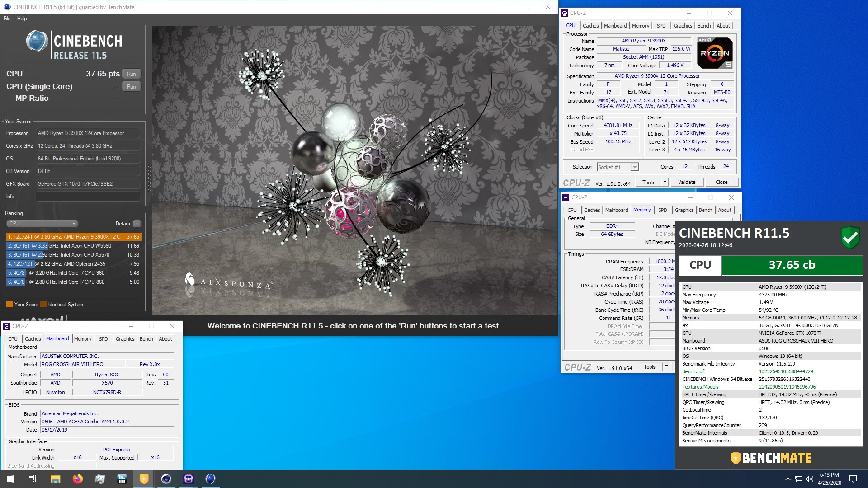Open Task View from the taskbar
This screenshot has width=868, height=488.
point(33,479)
